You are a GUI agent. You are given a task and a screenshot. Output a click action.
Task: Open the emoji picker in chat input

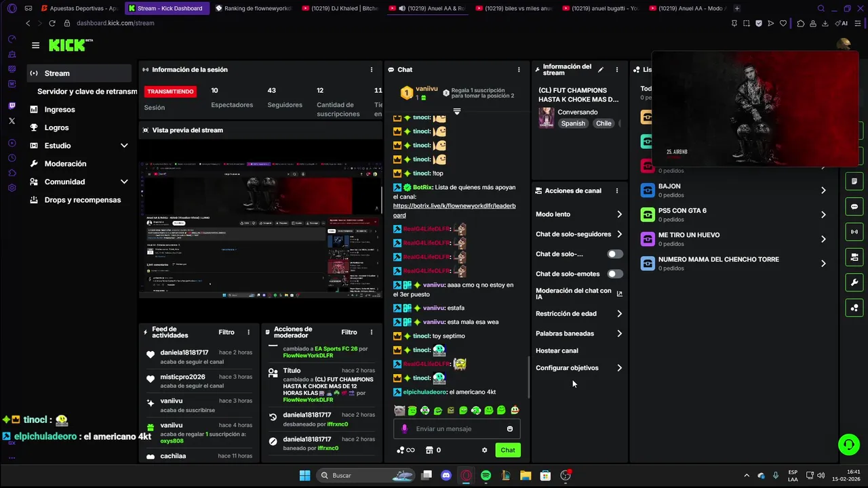(x=510, y=428)
